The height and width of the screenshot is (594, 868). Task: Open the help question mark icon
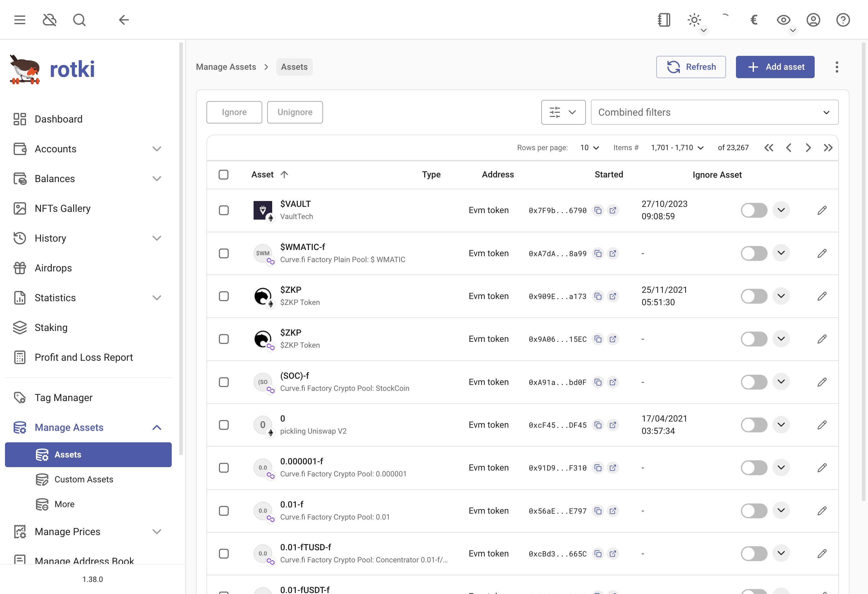[843, 20]
